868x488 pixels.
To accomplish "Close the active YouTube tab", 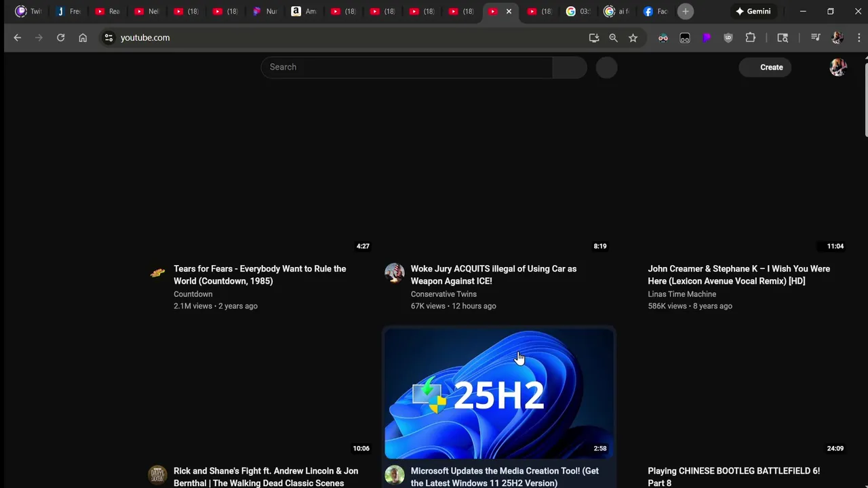I will coord(509,12).
